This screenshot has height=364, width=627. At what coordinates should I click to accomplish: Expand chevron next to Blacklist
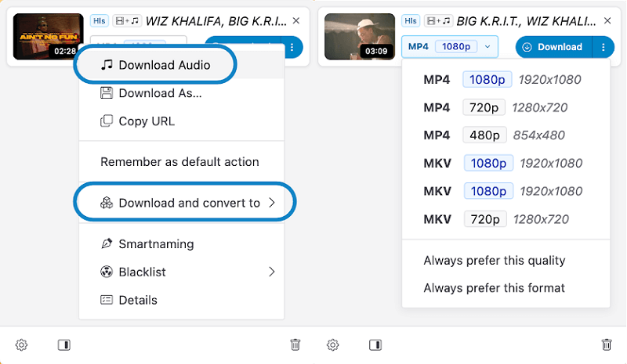(272, 272)
